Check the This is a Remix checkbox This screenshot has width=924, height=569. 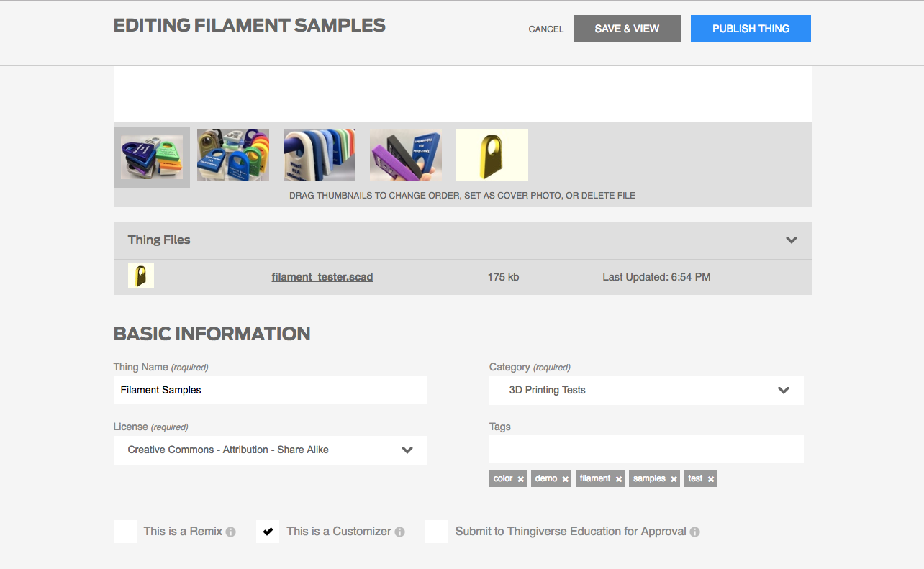[125, 532]
